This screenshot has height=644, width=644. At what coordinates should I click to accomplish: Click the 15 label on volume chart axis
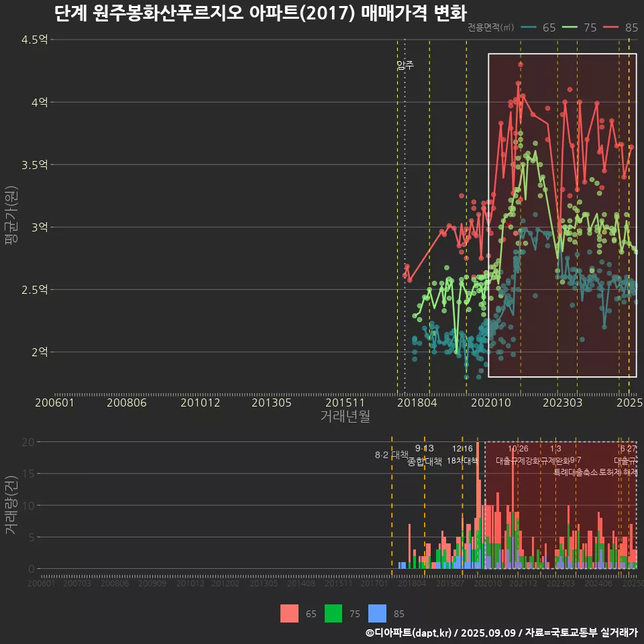pyautogui.click(x=28, y=474)
